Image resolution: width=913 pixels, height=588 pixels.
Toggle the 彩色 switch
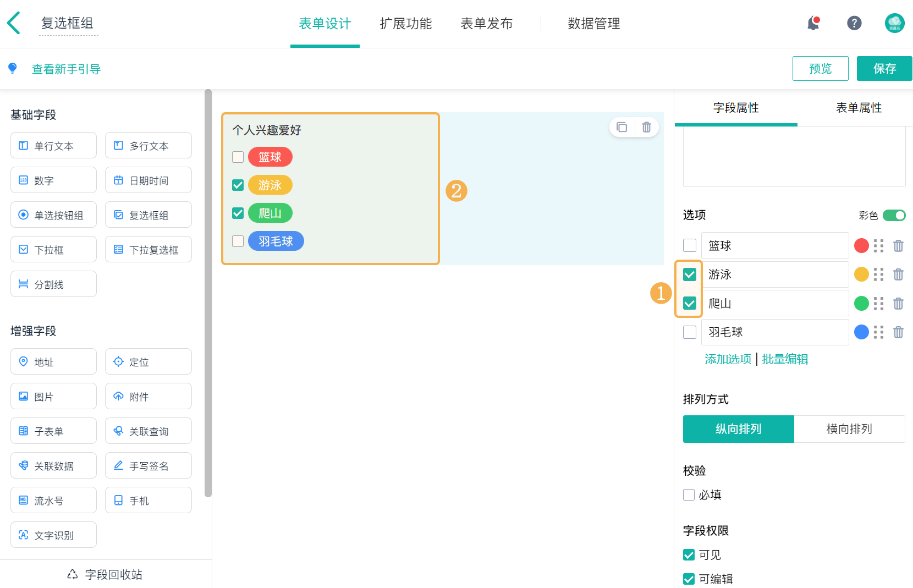[894, 215]
